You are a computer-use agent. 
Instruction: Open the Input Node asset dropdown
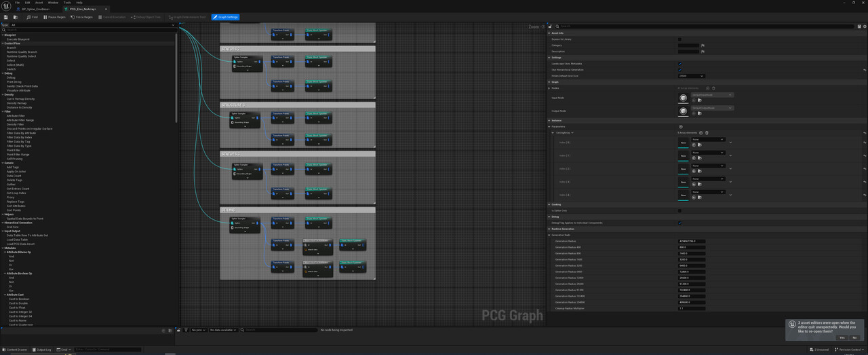coord(712,95)
